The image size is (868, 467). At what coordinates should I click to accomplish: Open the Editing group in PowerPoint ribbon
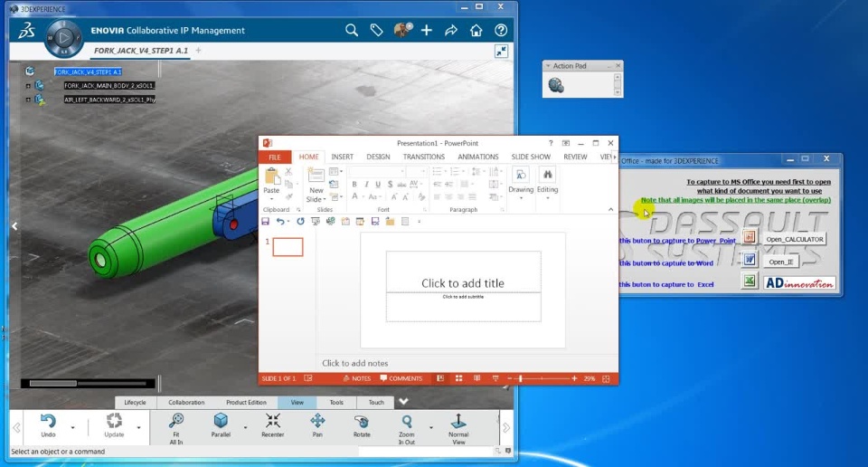pyautogui.click(x=548, y=183)
